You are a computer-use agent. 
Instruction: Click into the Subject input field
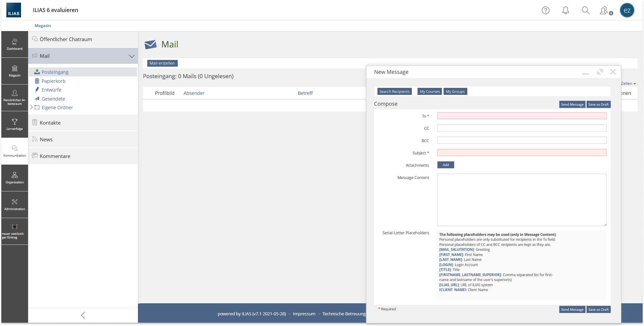521,153
